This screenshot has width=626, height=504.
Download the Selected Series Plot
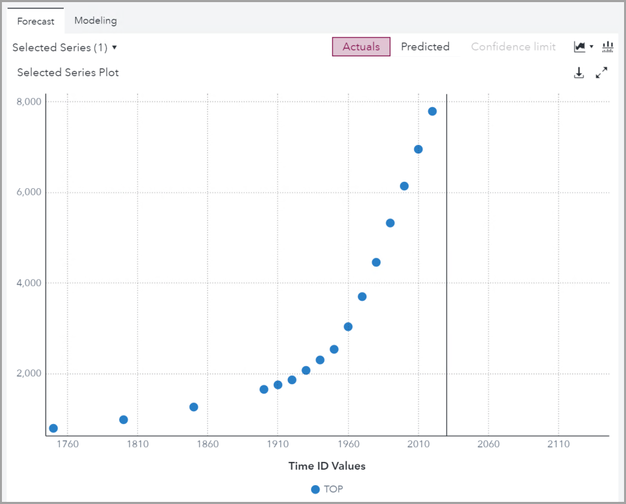[579, 73]
